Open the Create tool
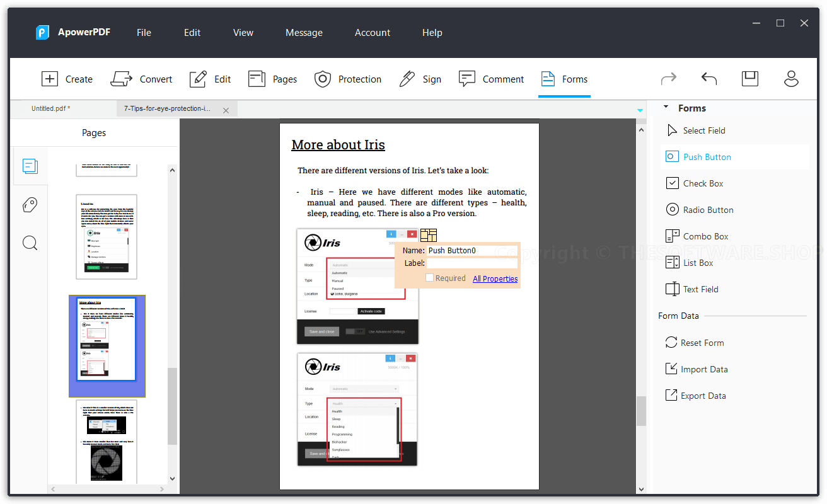 pos(67,79)
